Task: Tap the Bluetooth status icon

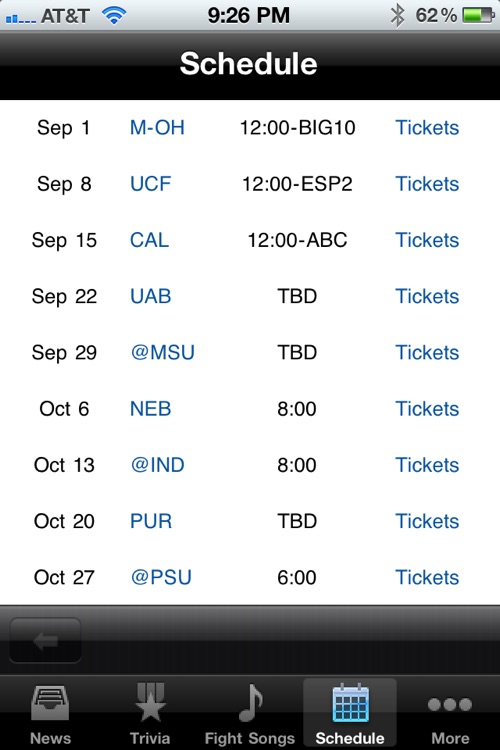Action: 397,15
